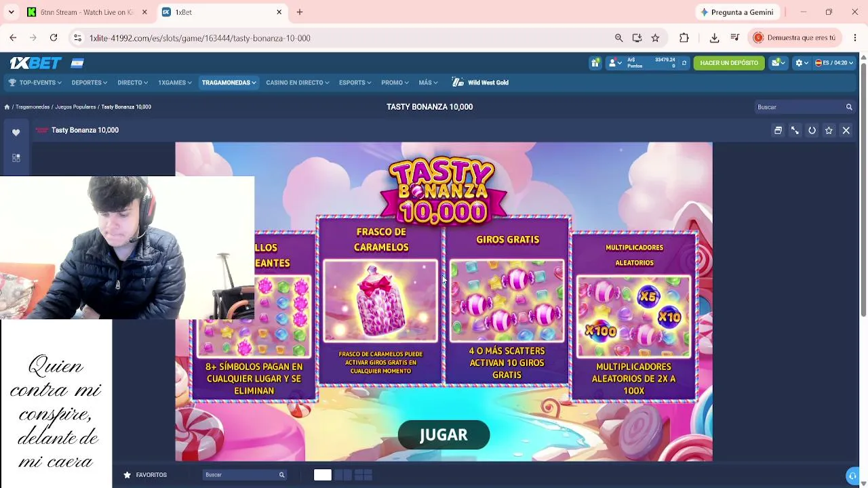Viewport: 868px width, 488px height.
Task: Open a new browser tab
Action: 300,12
